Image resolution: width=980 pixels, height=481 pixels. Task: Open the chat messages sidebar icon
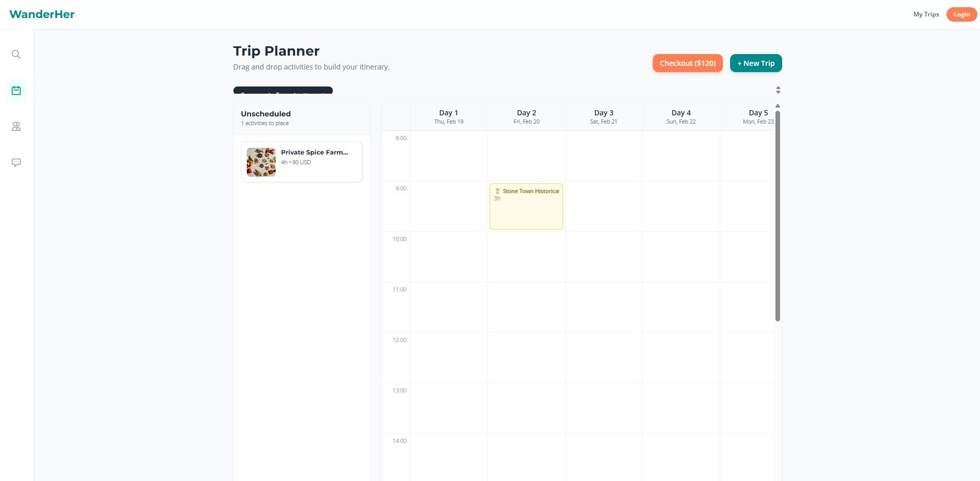coord(16,163)
